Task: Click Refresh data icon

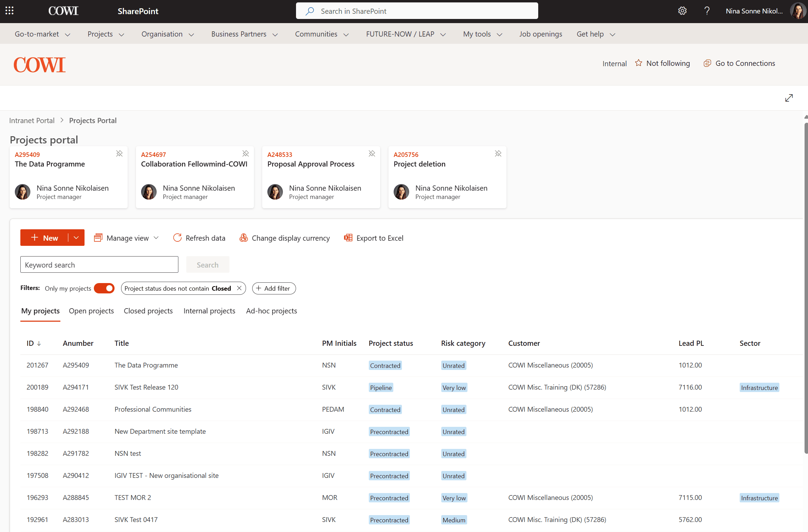Action: (x=177, y=238)
